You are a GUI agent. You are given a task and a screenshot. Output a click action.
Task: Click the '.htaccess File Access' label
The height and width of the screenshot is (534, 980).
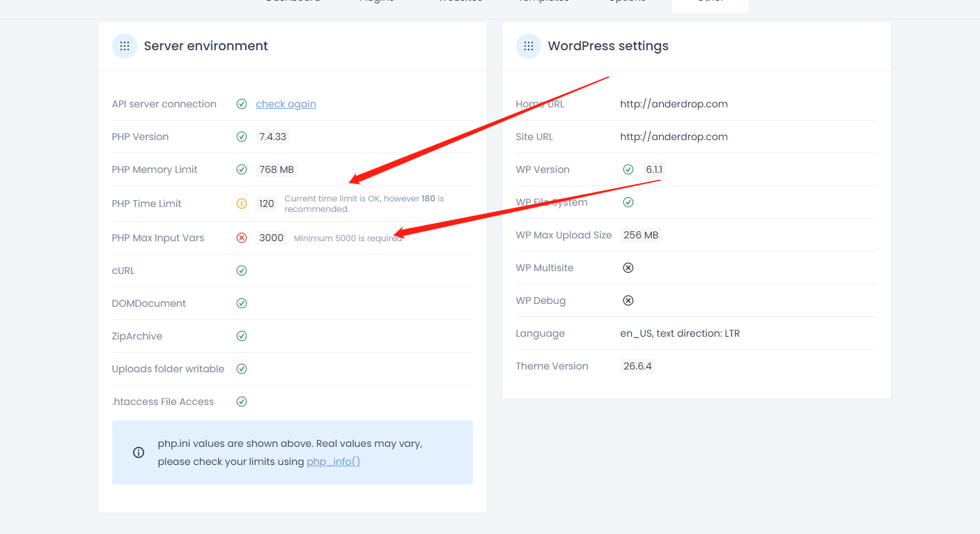coord(163,402)
